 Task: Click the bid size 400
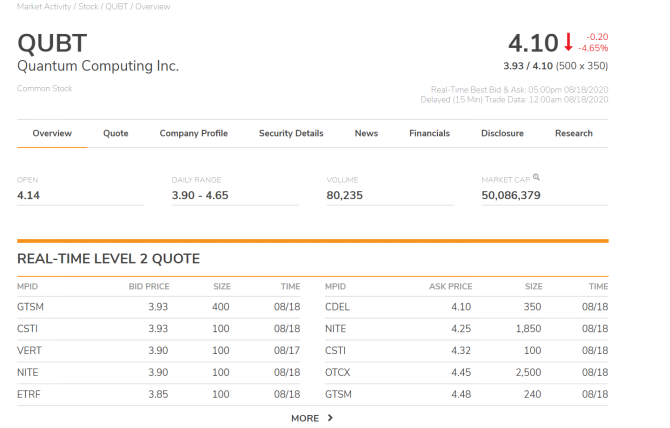220,307
